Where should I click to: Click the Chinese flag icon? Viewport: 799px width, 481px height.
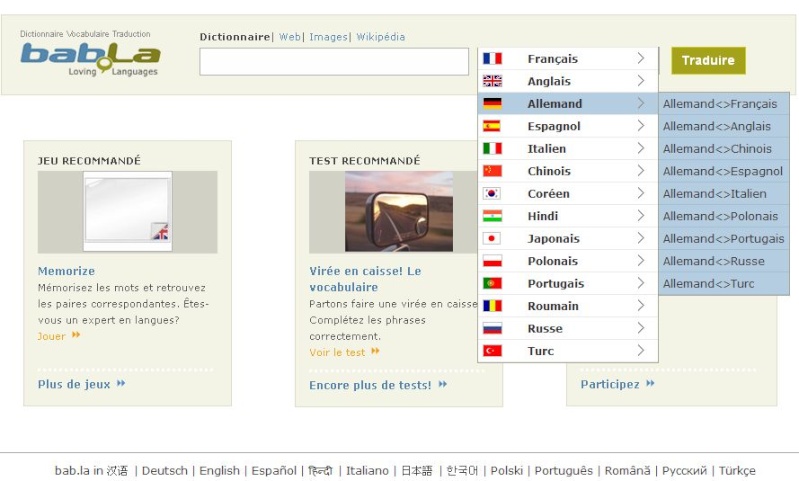(492, 171)
